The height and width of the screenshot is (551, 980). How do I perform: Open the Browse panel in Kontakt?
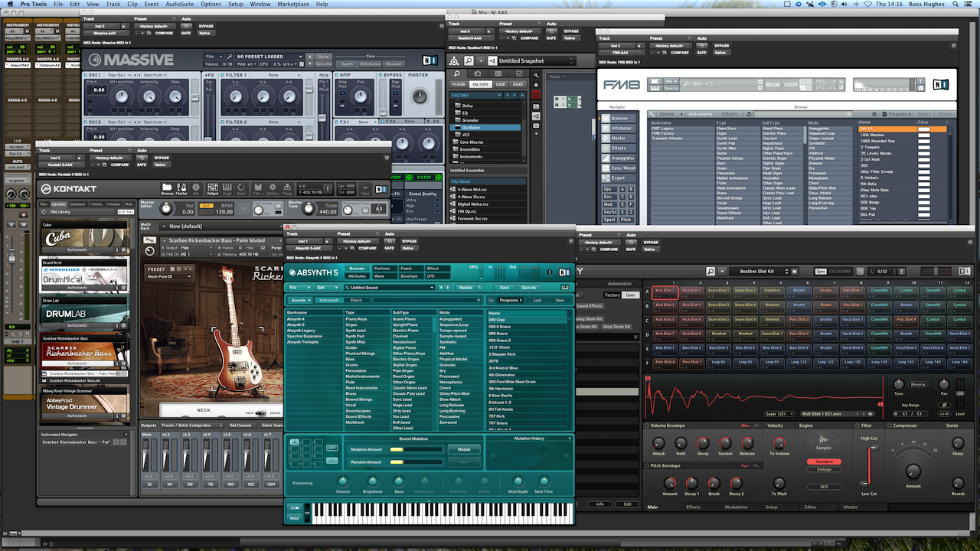tap(168, 189)
